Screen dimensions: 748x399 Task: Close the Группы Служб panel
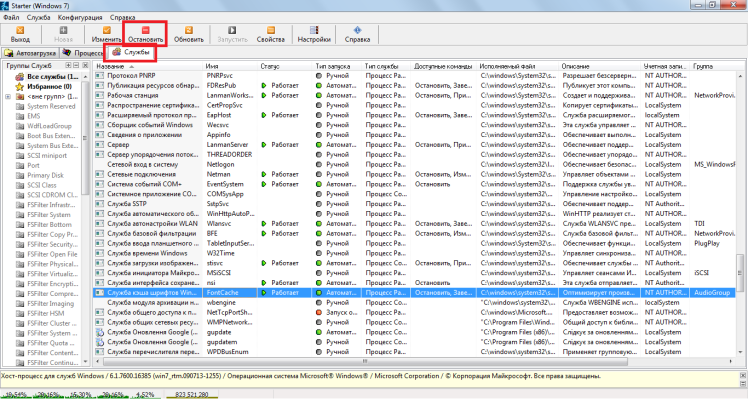pos(85,65)
